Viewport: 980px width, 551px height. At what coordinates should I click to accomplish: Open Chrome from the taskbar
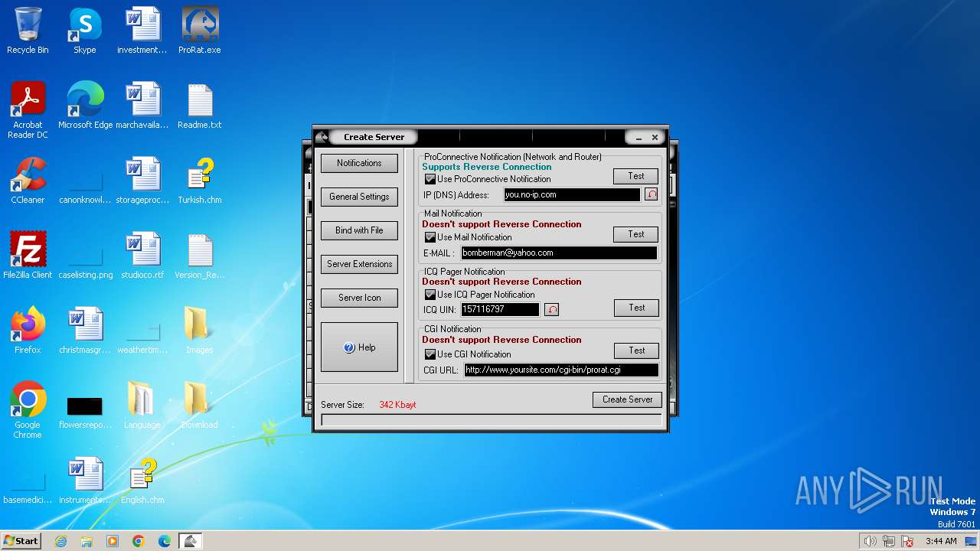pos(139,541)
